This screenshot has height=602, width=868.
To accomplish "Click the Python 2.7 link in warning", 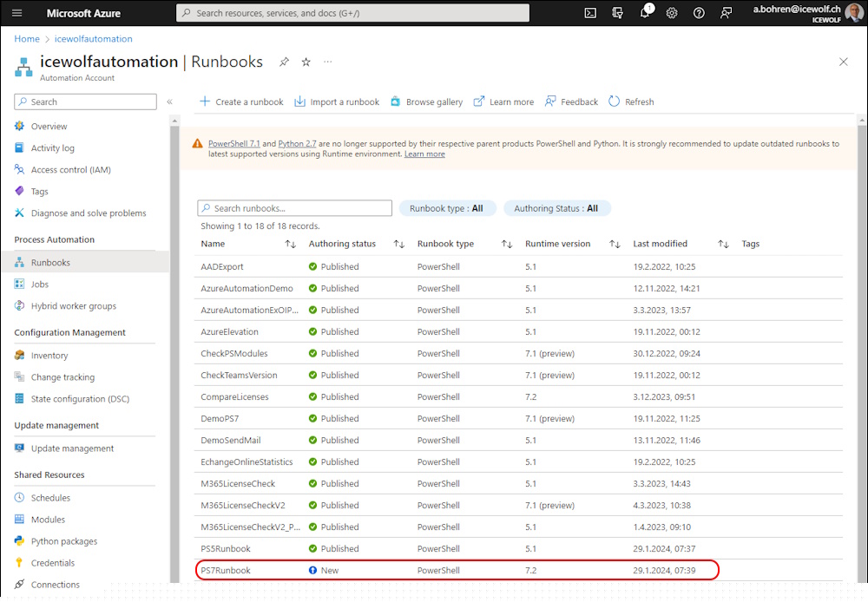I will coord(297,143).
